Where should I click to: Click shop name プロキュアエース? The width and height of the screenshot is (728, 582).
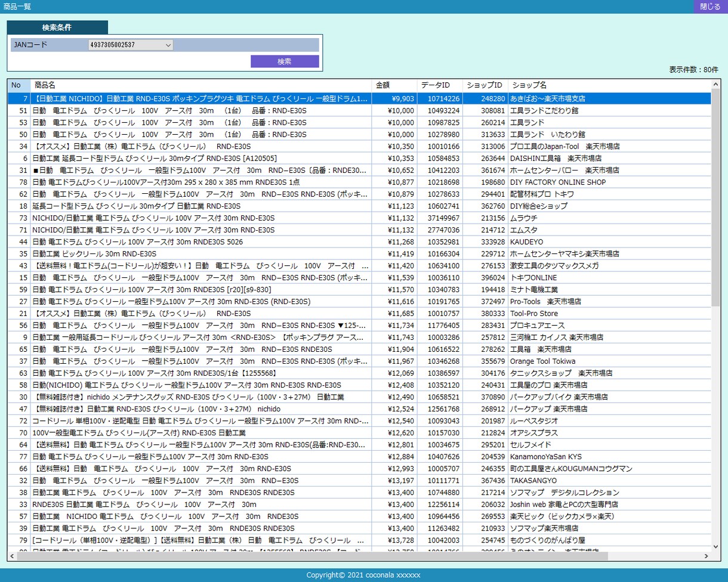(x=537, y=325)
